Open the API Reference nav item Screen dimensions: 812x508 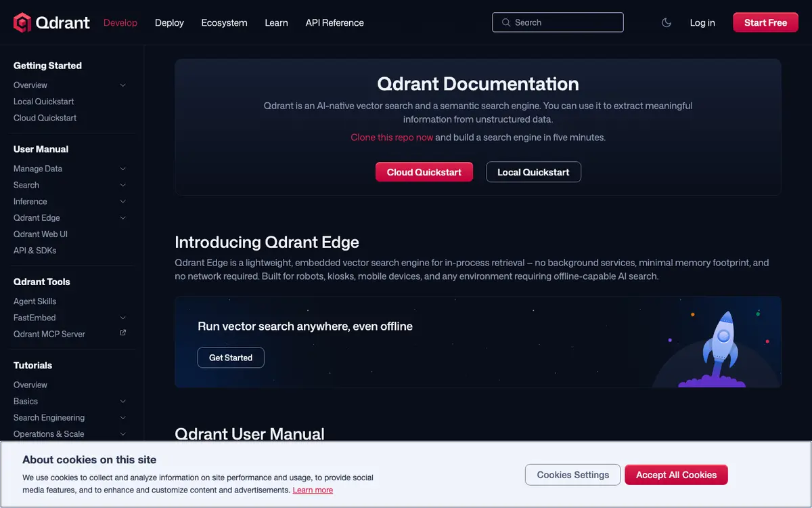(334, 22)
